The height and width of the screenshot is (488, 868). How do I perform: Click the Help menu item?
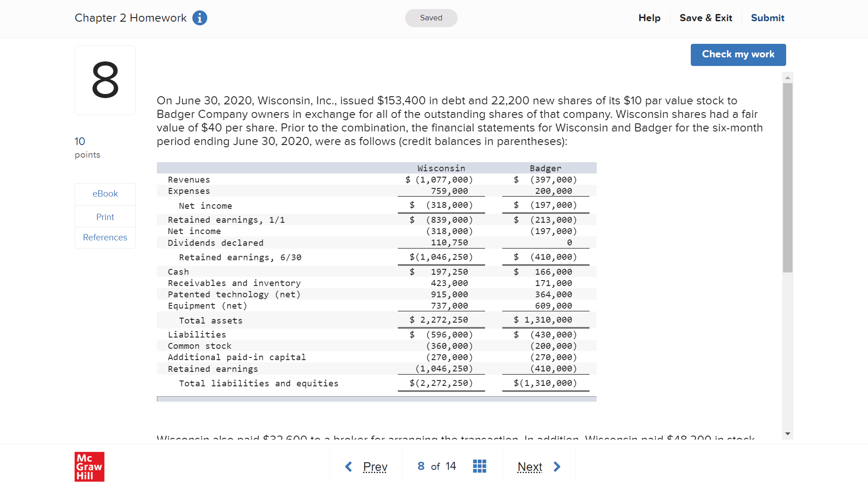click(649, 18)
